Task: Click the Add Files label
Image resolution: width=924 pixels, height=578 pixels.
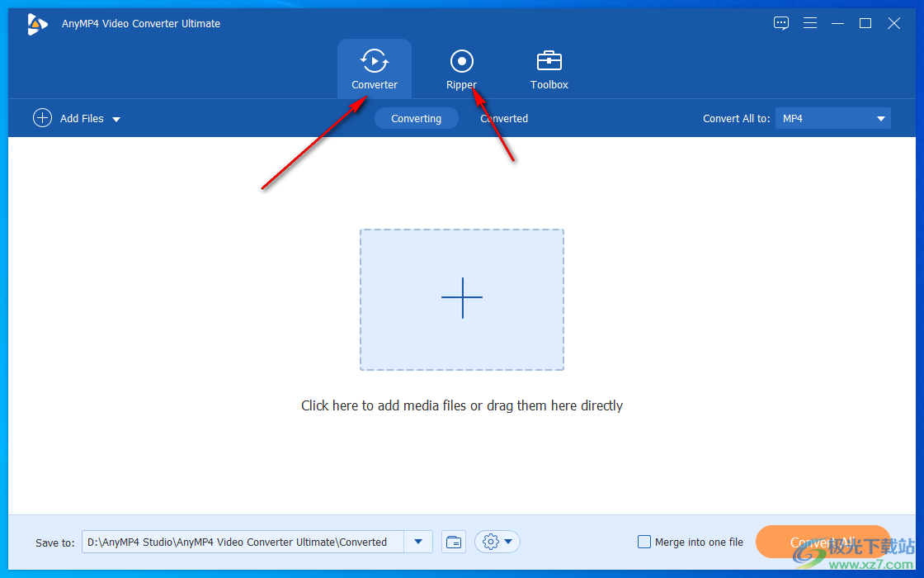Action: (82, 119)
